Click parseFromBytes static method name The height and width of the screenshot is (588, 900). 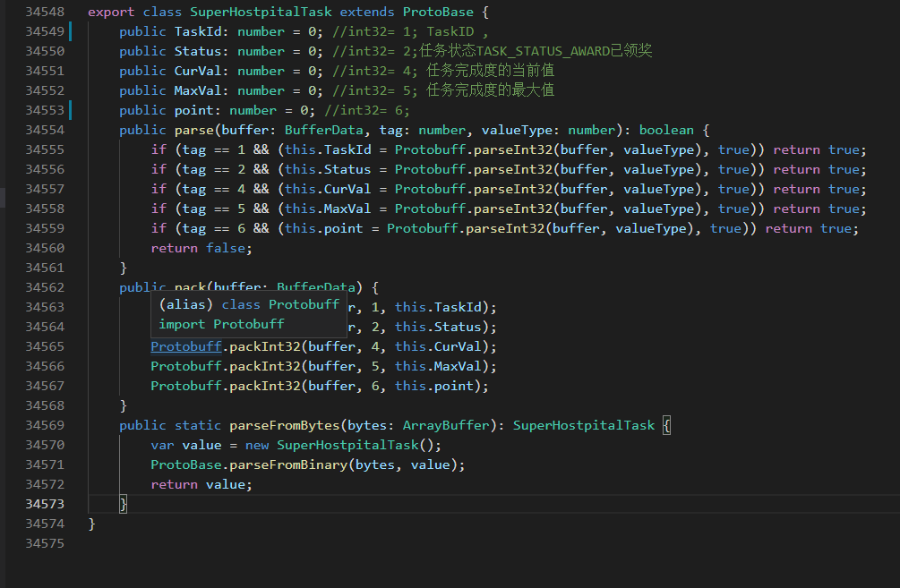pyautogui.click(x=285, y=425)
